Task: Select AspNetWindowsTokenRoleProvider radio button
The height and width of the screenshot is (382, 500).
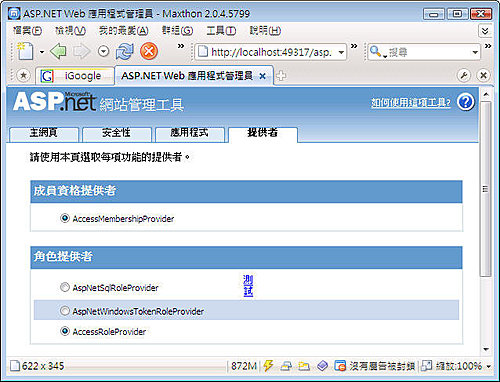Action: click(65, 311)
